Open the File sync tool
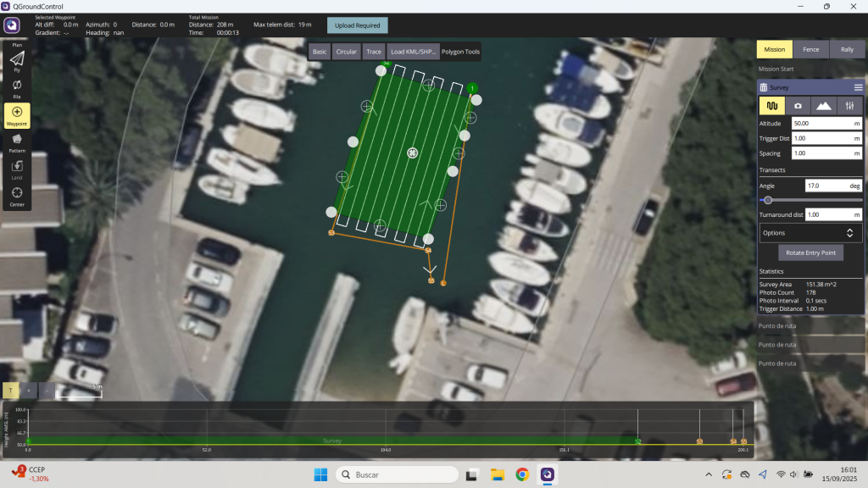 (x=17, y=88)
